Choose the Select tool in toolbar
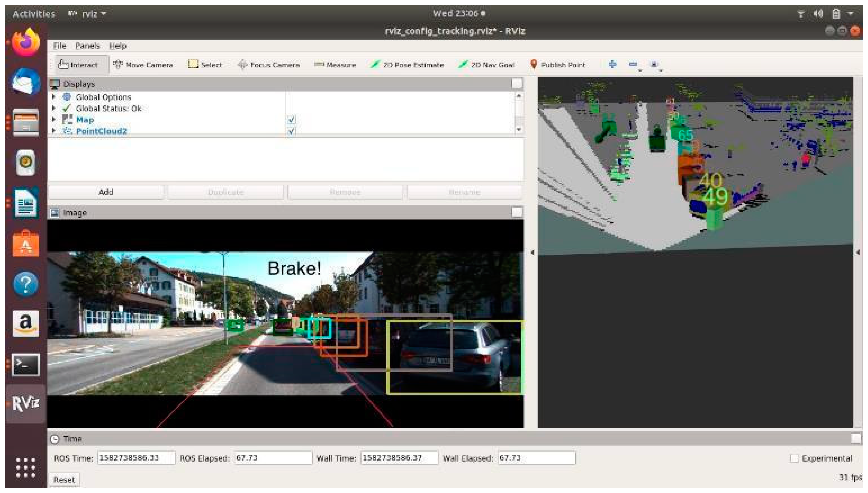 (x=205, y=65)
